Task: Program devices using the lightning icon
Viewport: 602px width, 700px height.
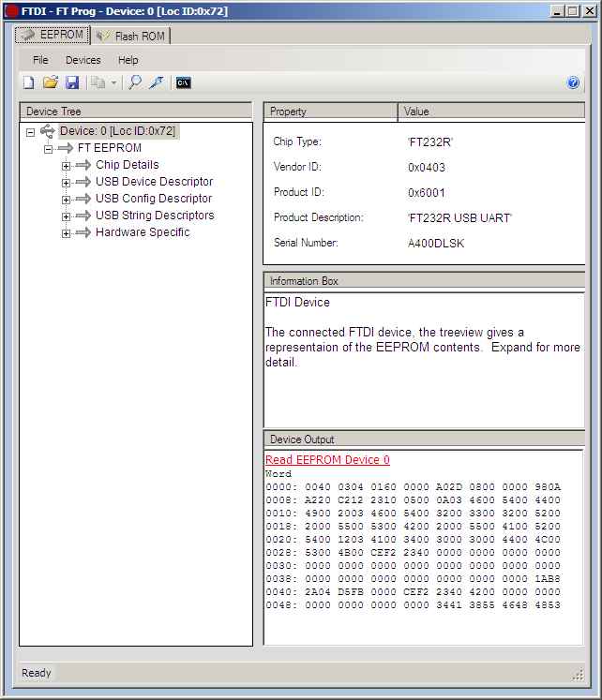Action: [x=156, y=82]
